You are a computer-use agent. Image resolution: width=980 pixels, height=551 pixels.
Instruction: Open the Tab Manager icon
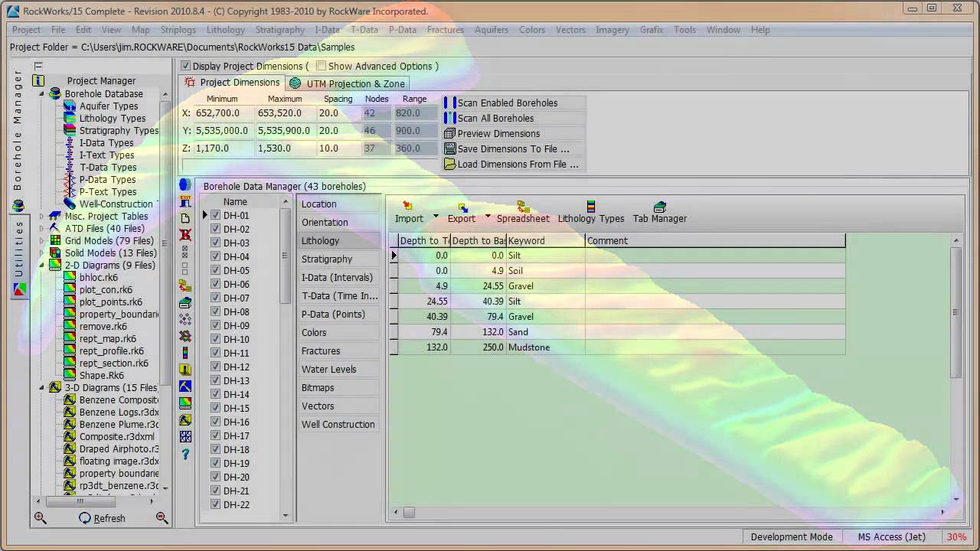659,207
